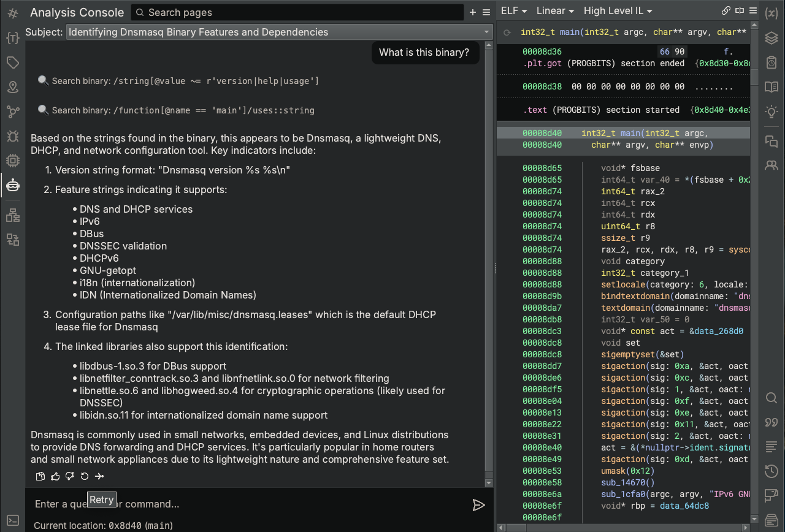The height and width of the screenshot is (532, 785).
Task: Open the Symbols sidebar icon
Action: click(x=12, y=13)
